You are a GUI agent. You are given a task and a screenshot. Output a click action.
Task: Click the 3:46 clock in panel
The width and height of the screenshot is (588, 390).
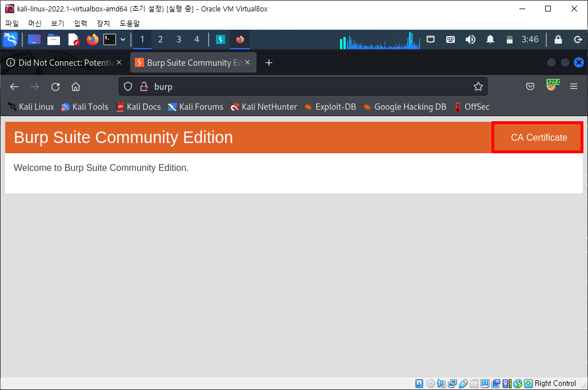pos(530,39)
